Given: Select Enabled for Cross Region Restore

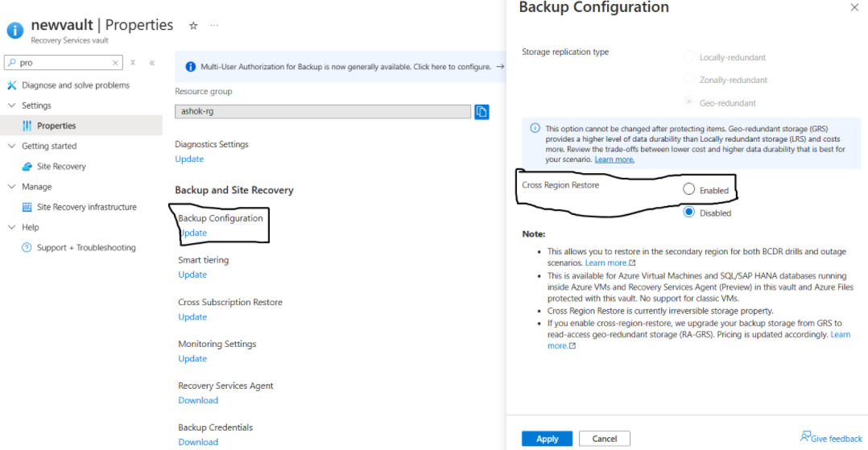Looking at the screenshot, I should pos(688,189).
